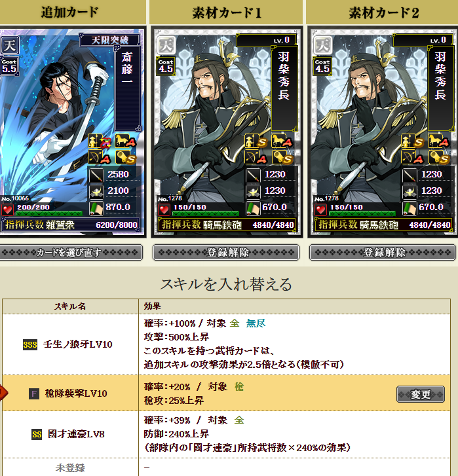Screen dimensions: 458x476
Task: Select the 國才連豪LV8 skill row
Action: 226,434
